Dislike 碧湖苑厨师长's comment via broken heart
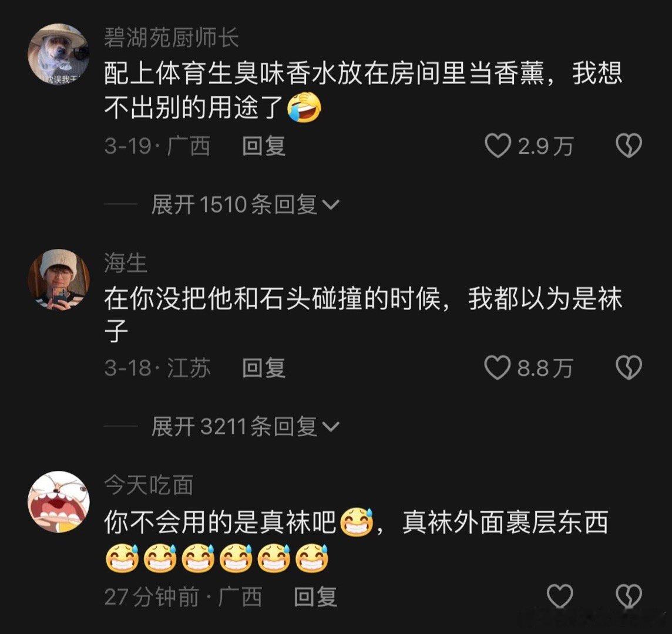The width and height of the screenshot is (672, 634). click(x=629, y=146)
